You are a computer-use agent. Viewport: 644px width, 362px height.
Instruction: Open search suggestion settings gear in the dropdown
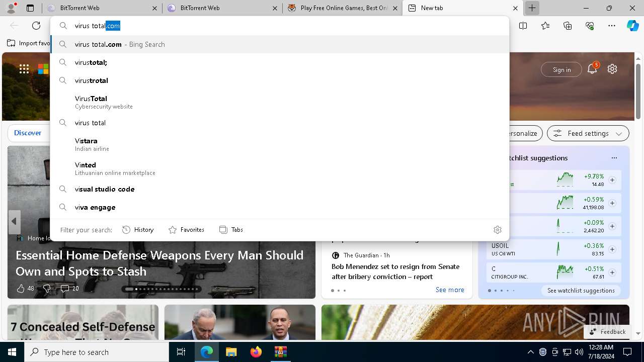pyautogui.click(x=498, y=230)
